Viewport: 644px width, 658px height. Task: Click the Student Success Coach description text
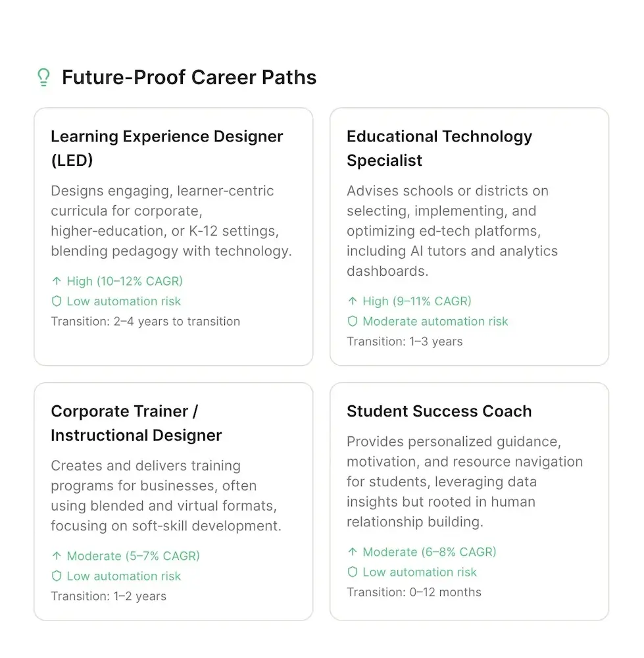(x=464, y=482)
